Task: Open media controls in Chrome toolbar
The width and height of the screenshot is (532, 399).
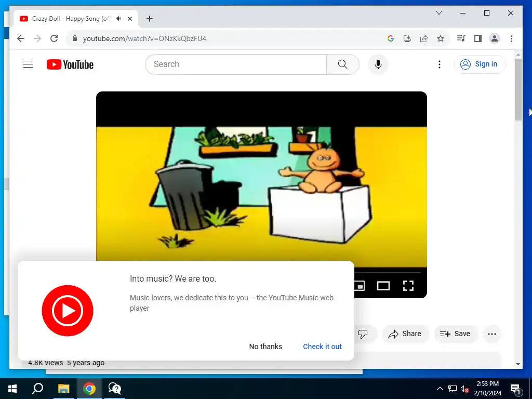Action: click(461, 38)
